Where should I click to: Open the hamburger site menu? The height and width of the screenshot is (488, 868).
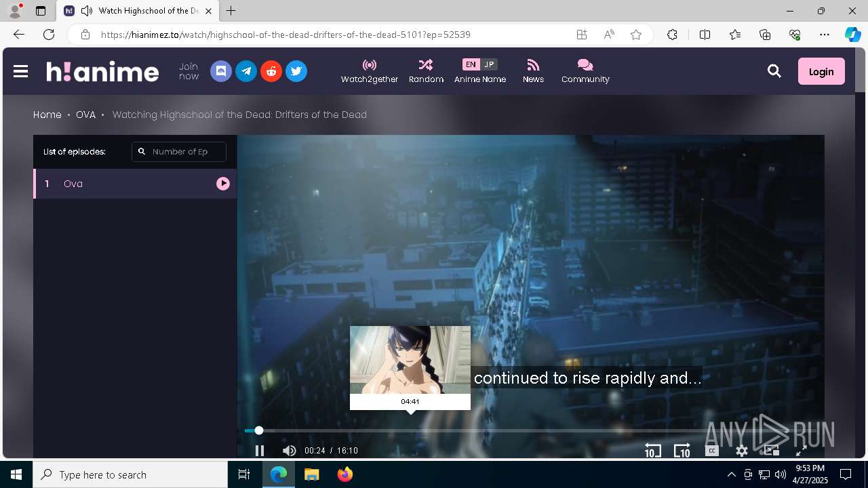(20, 71)
